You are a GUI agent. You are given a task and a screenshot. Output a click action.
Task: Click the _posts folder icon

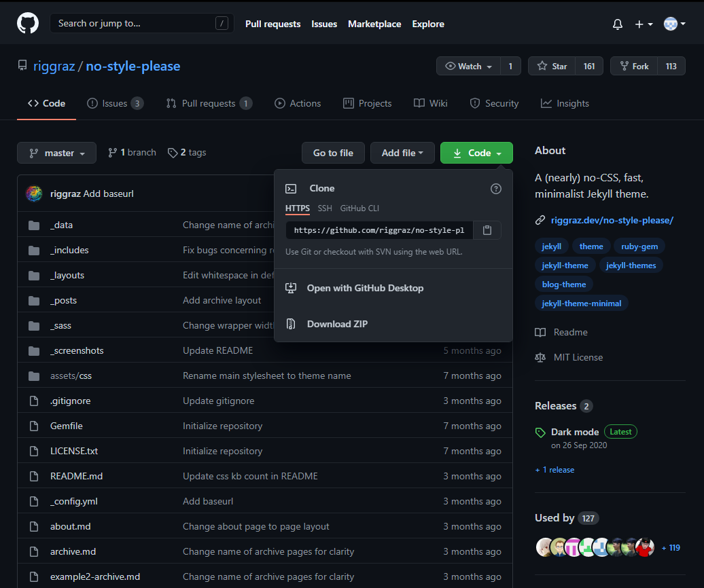[x=34, y=301]
